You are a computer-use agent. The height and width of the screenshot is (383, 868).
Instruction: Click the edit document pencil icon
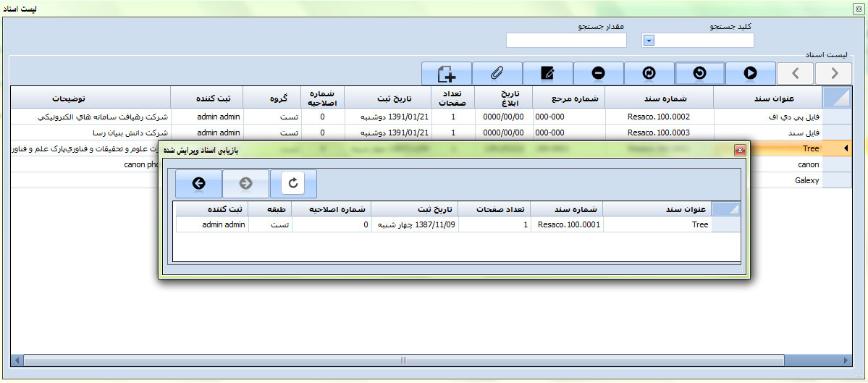548,73
